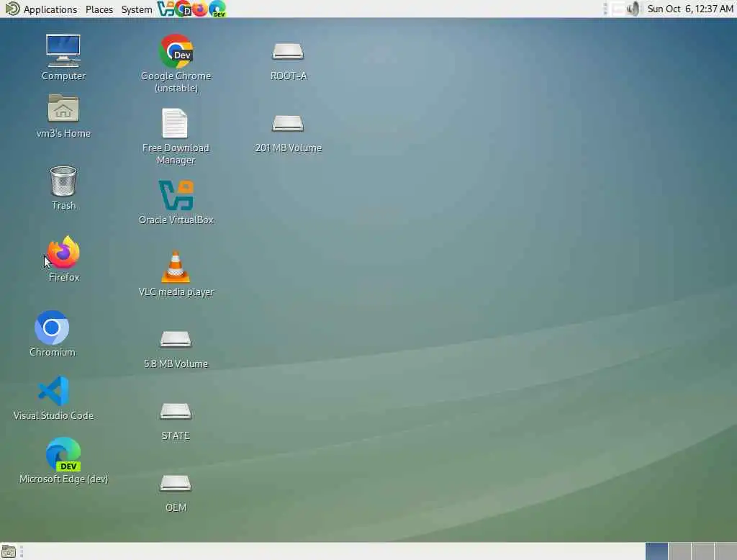Open the System menu

pyautogui.click(x=136, y=9)
